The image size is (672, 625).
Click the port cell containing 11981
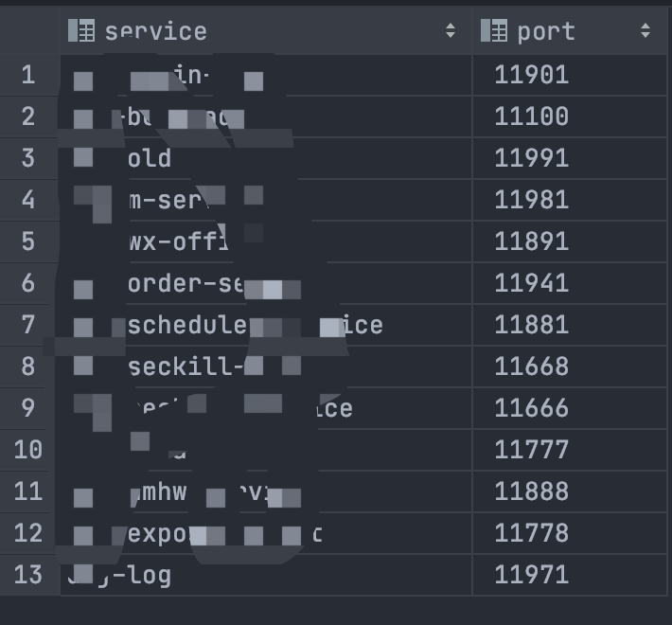[x=532, y=200]
